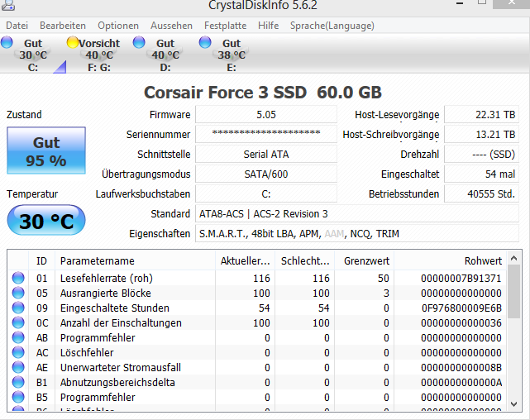Click status orb for AB Programmfehler row
Viewport: 530px width, 420px height.
pos(18,337)
